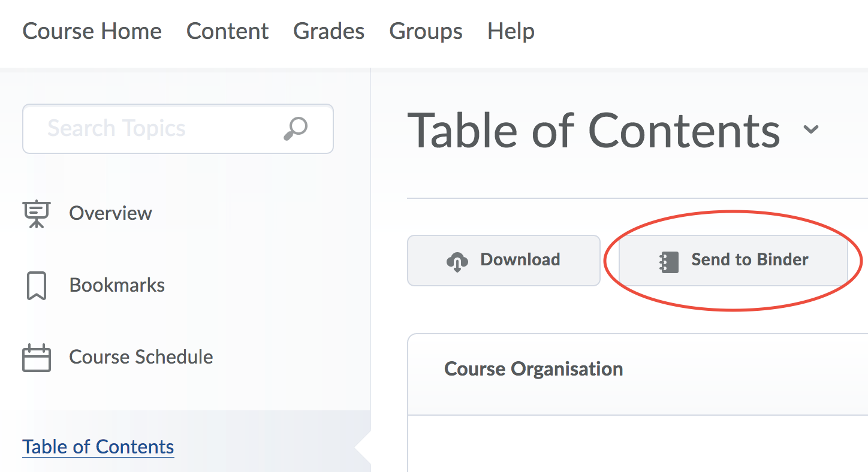Open the Overview text link in sidebar
Image resolution: width=868 pixels, height=472 pixels.
point(110,213)
